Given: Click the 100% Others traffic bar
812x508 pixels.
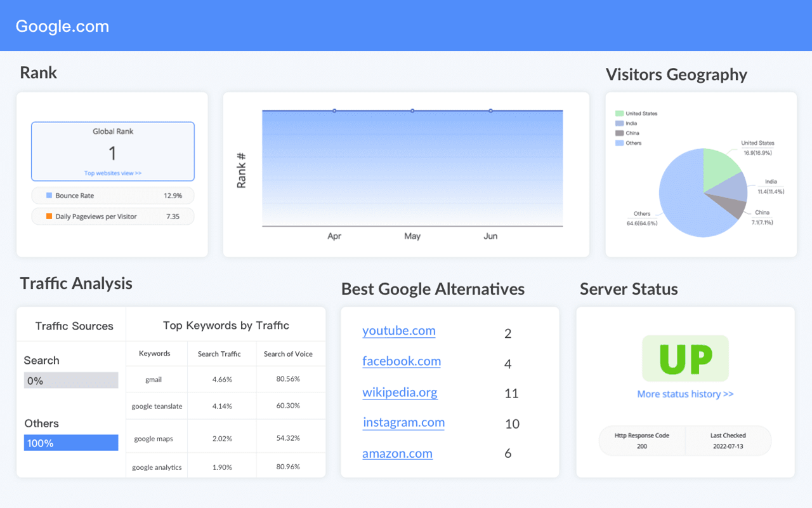Looking at the screenshot, I should [x=70, y=443].
